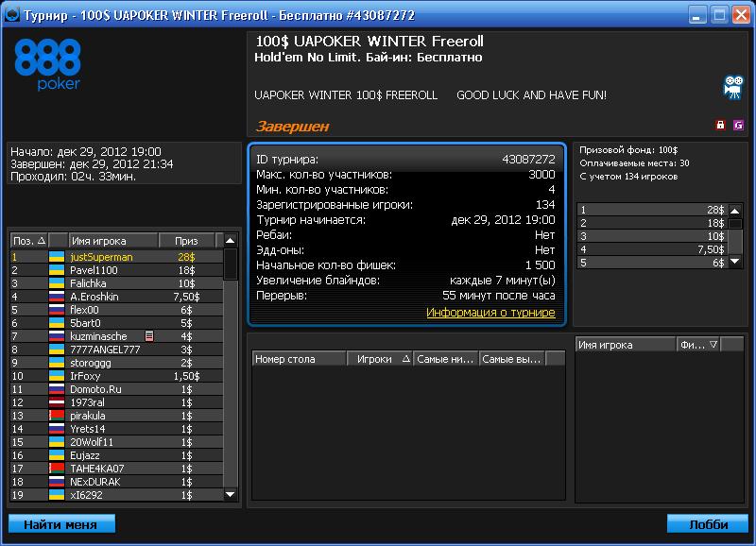756x546 pixels.
Task: Click the Номер стола column header
Action: coord(299,359)
